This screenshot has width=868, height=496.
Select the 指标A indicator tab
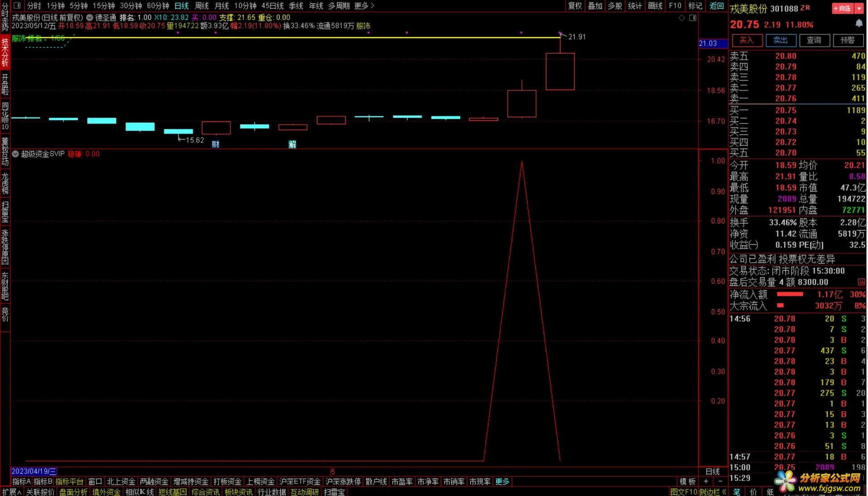tap(21, 482)
